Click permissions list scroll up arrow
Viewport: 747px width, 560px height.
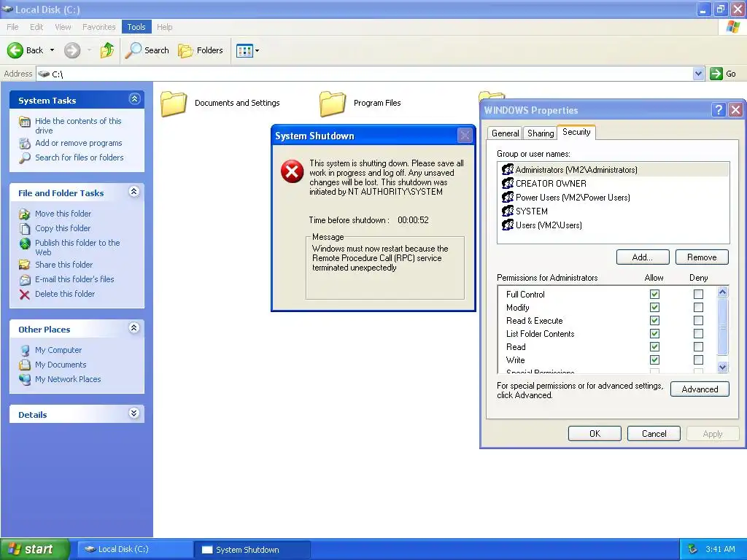tap(723, 292)
